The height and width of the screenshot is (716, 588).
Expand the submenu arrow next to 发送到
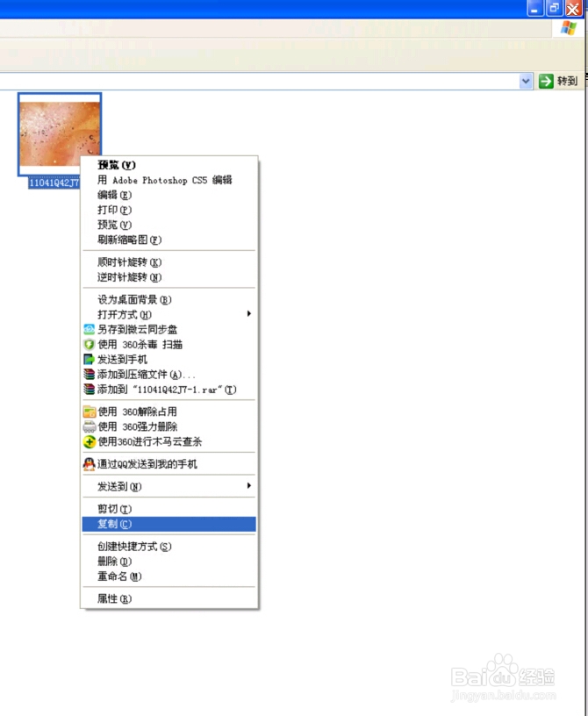tap(249, 485)
